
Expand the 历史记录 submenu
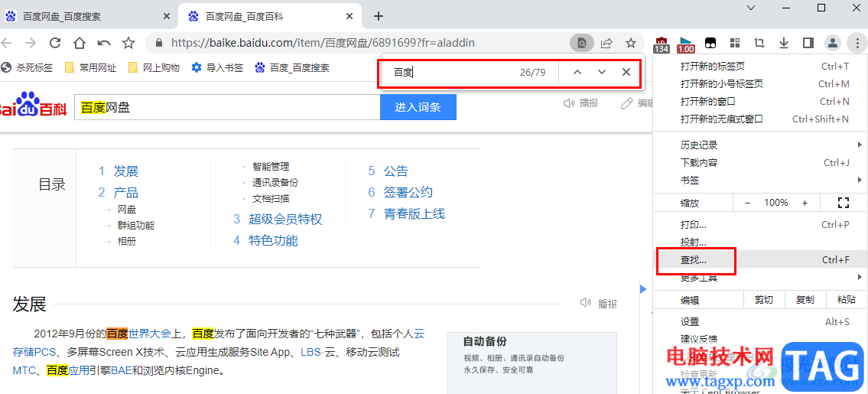[x=759, y=145]
